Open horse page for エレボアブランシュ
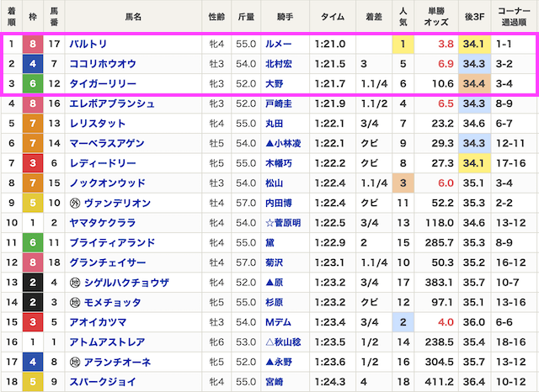This screenshot has height=392, width=539. pos(112,103)
